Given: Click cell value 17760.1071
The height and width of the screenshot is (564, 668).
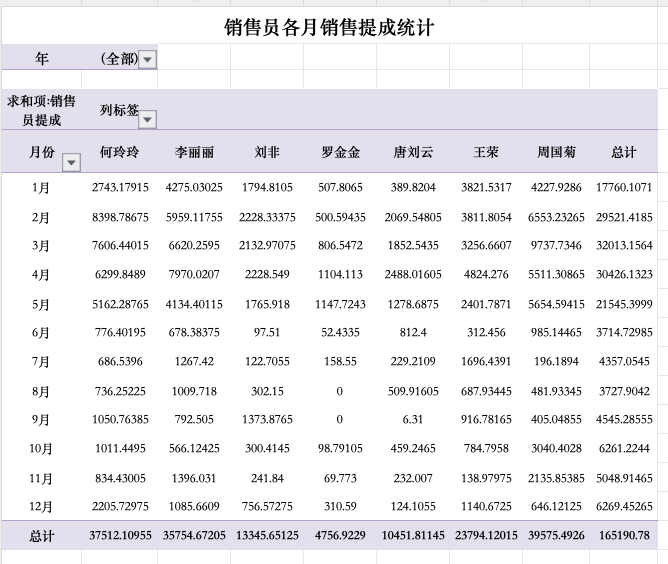Looking at the screenshot, I should 624,187.
